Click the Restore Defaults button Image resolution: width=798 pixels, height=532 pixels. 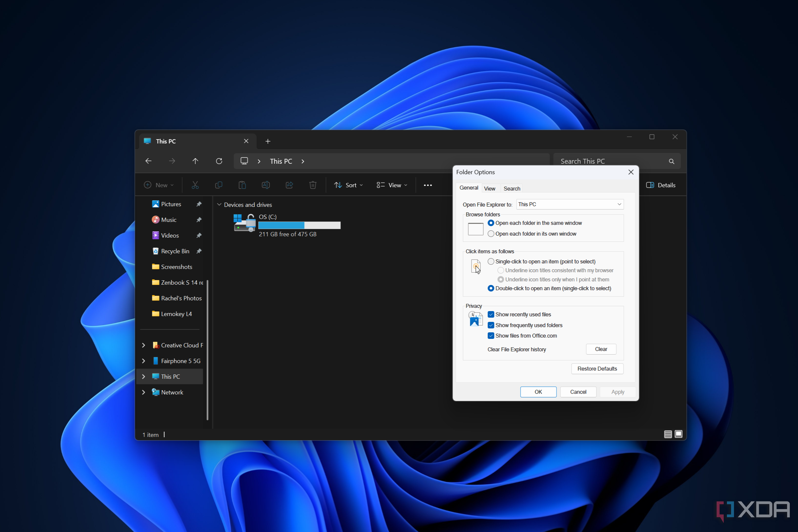[597, 368]
